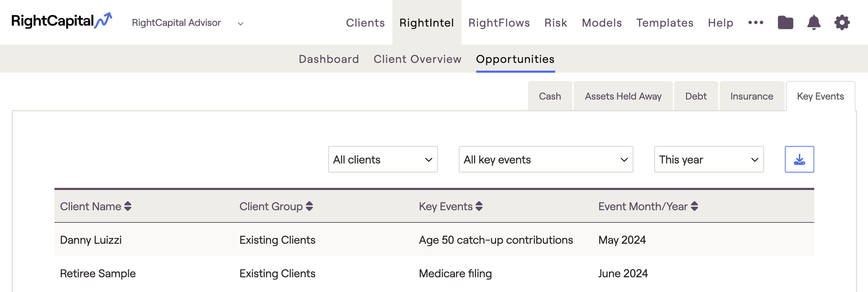Image resolution: width=868 pixels, height=292 pixels.
Task: Click the download export icon button
Action: pyautogui.click(x=799, y=159)
